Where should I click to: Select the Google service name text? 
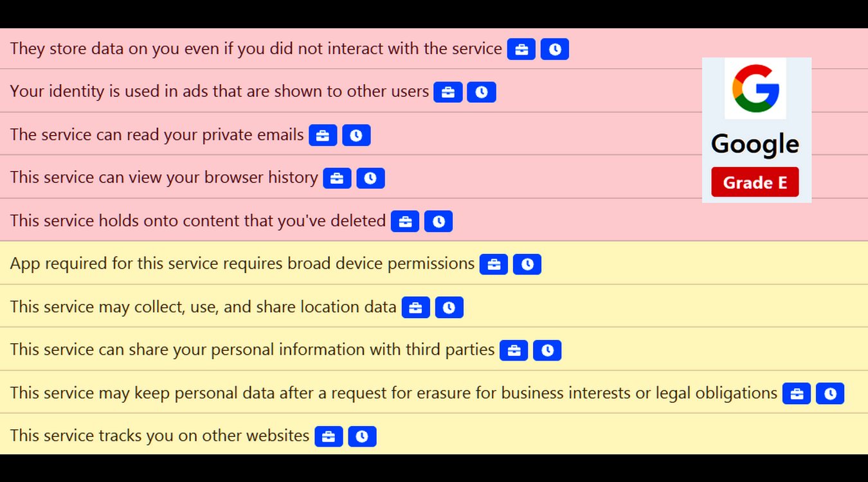coord(755,145)
